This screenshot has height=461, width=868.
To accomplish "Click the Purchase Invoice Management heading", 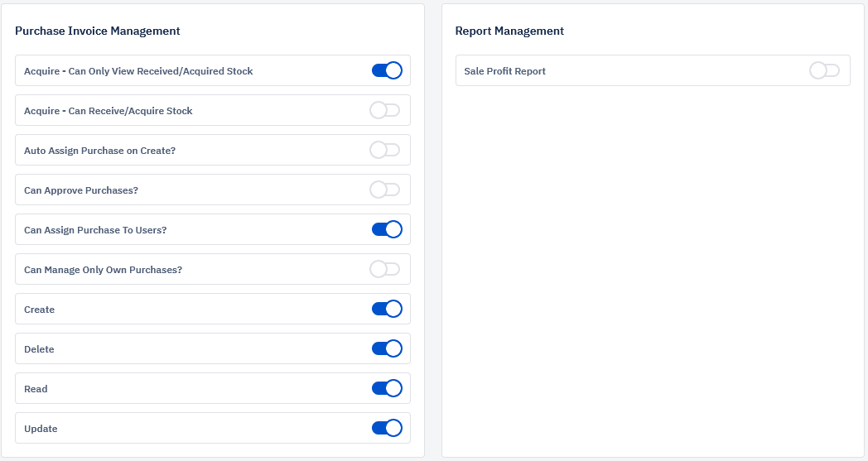I will 98,31.
